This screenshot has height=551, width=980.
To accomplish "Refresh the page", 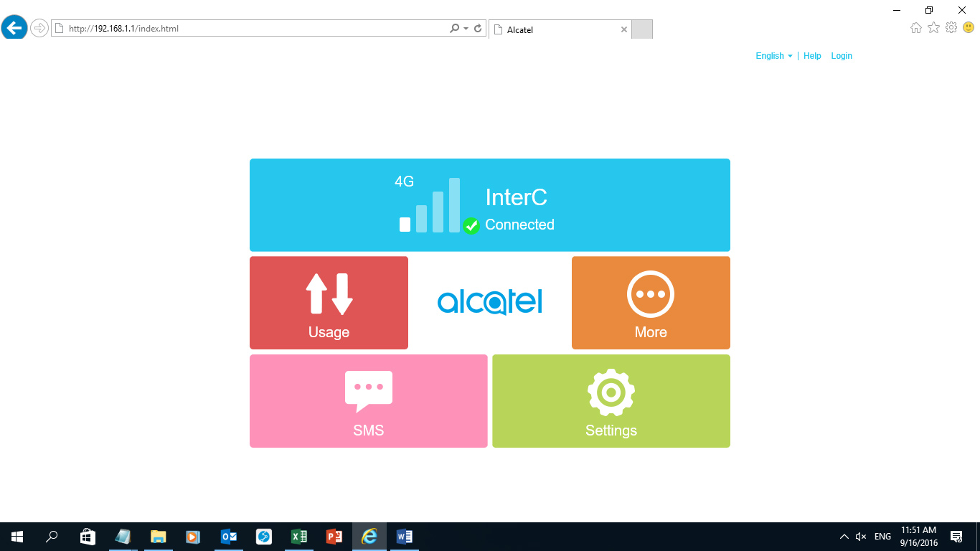I will click(478, 29).
